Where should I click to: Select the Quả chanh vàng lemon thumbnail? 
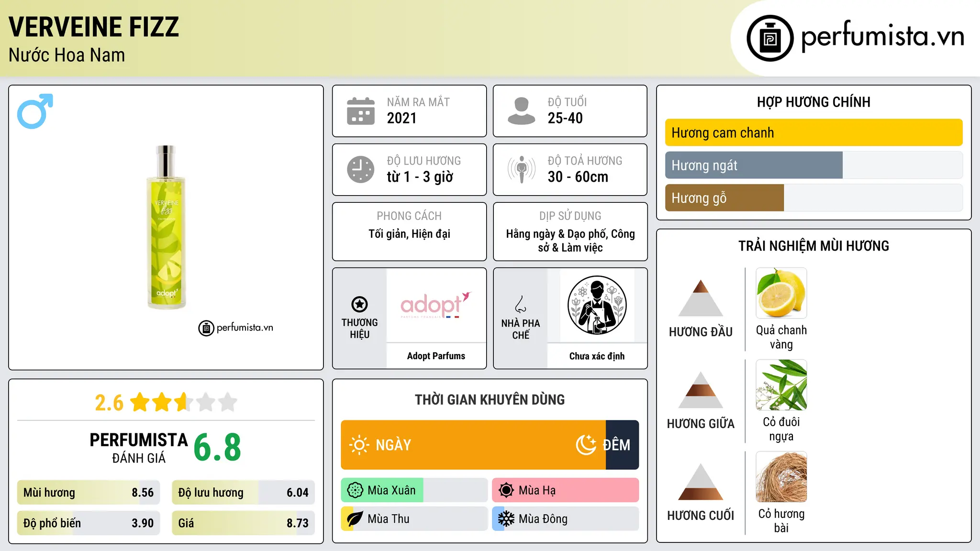click(x=781, y=293)
